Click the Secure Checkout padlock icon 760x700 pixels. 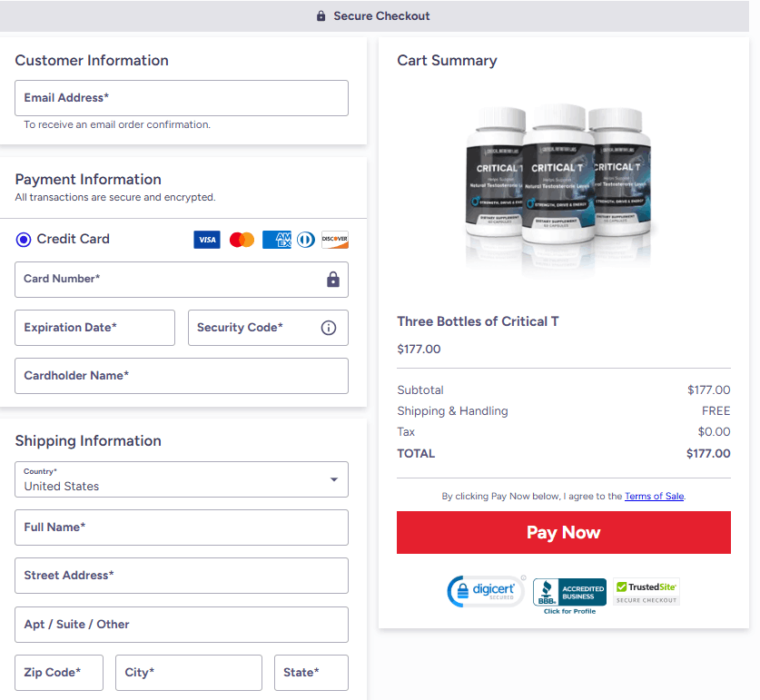click(x=320, y=15)
